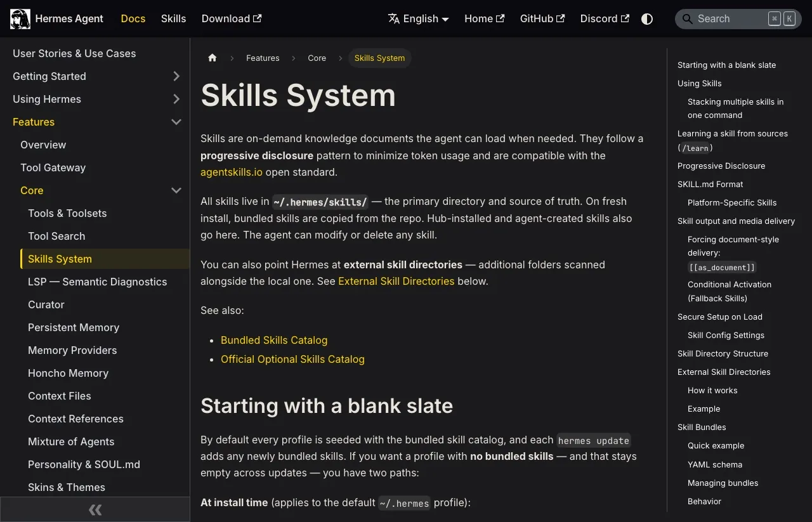The width and height of the screenshot is (812, 522).
Task: Collapse the Features section chevron
Action: 176,122
